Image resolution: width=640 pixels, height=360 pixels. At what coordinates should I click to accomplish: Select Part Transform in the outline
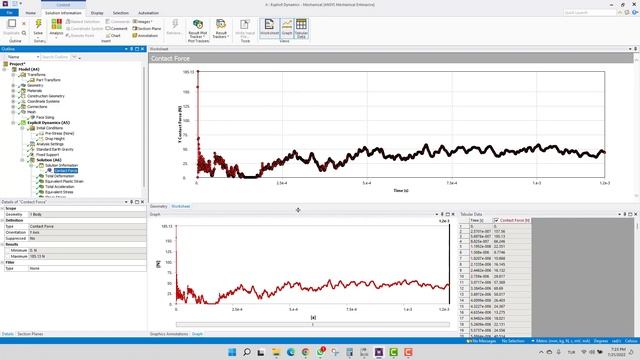point(48,80)
